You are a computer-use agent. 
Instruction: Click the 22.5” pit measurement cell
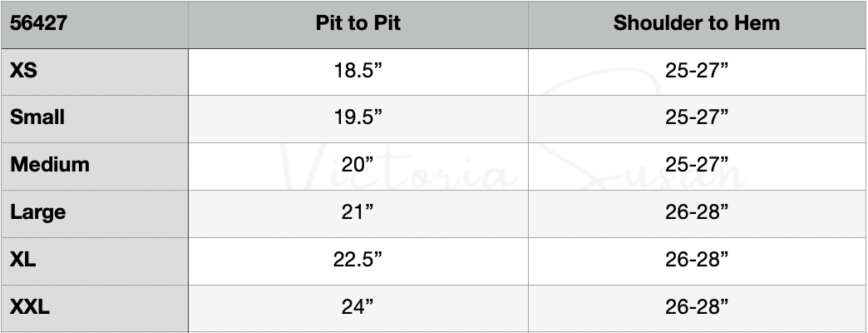click(x=358, y=260)
